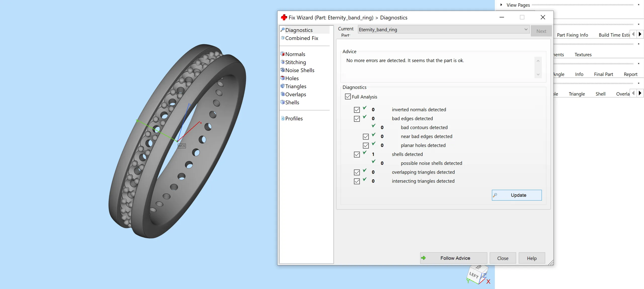
Task: Select the Shells diagnostic tool
Action: point(292,102)
